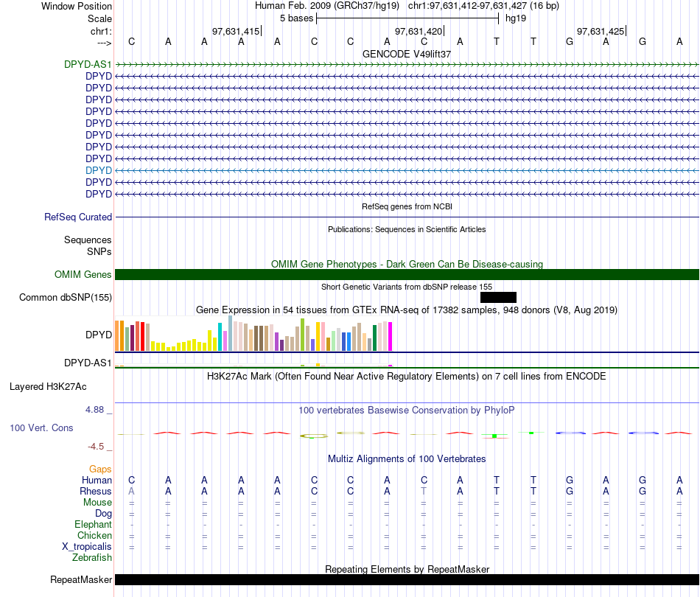Click the black dbSNP variant box
The width and height of the screenshot is (700, 597).
(498, 297)
